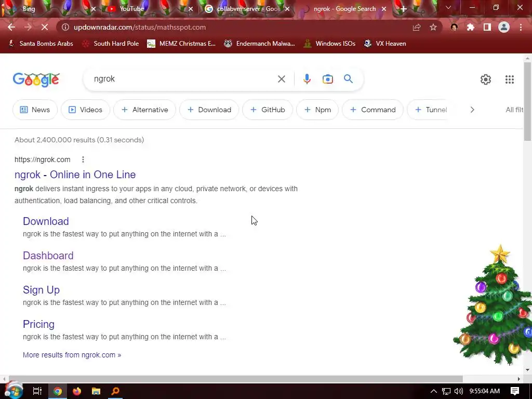
Task: Add GitHub to the search
Action: pyautogui.click(x=268, y=110)
